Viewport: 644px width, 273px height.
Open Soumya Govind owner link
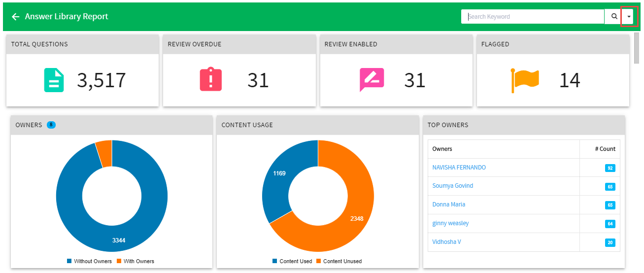click(453, 186)
